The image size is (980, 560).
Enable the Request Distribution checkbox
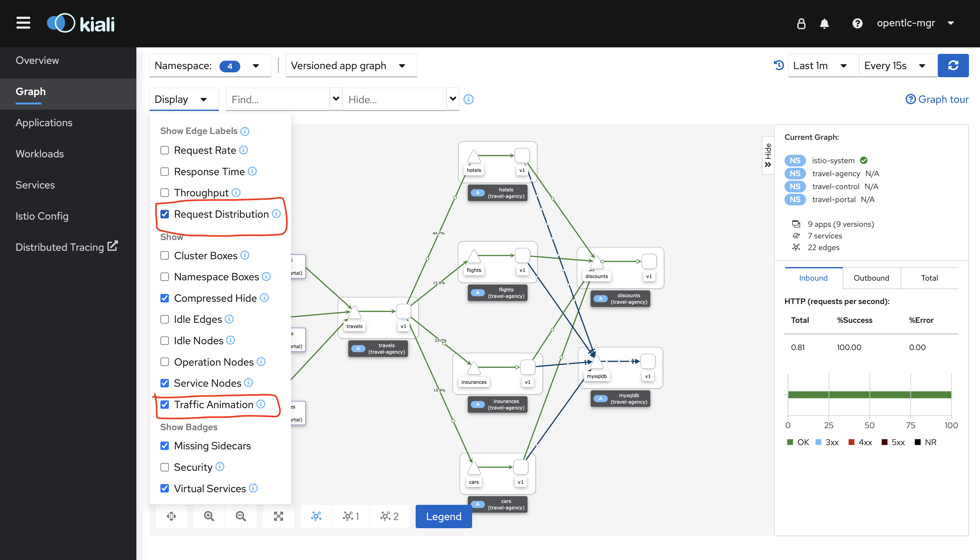pos(165,214)
